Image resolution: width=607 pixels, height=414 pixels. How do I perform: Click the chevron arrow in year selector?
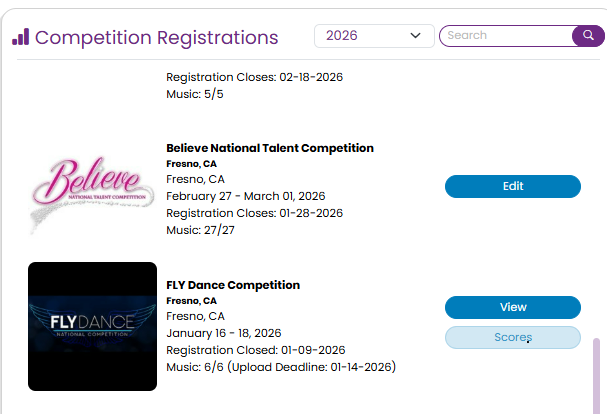416,36
